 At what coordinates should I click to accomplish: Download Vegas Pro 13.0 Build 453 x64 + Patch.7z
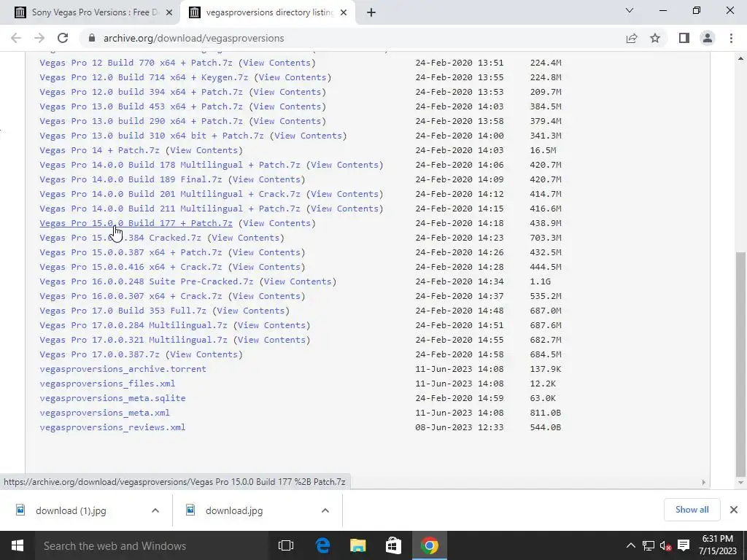[141, 106]
